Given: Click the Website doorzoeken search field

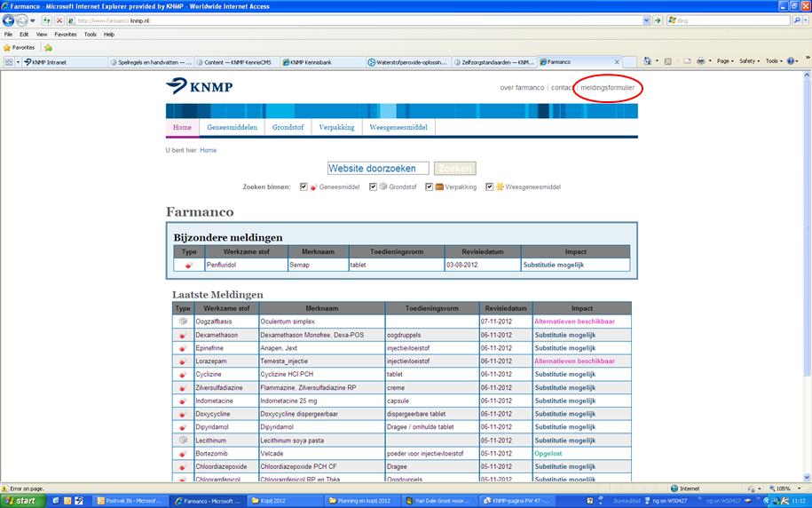Looking at the screenshot, I should 378,168.
